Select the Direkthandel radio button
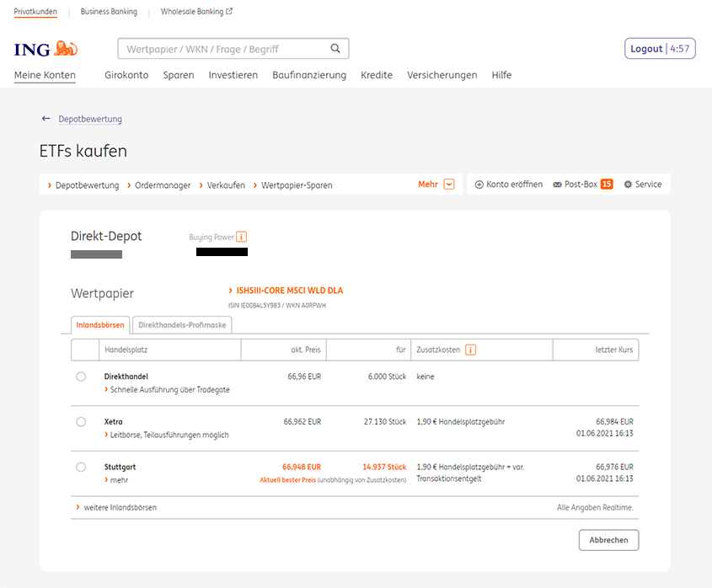Viewport: 712px width, 588px height. [x=81, y=377]
